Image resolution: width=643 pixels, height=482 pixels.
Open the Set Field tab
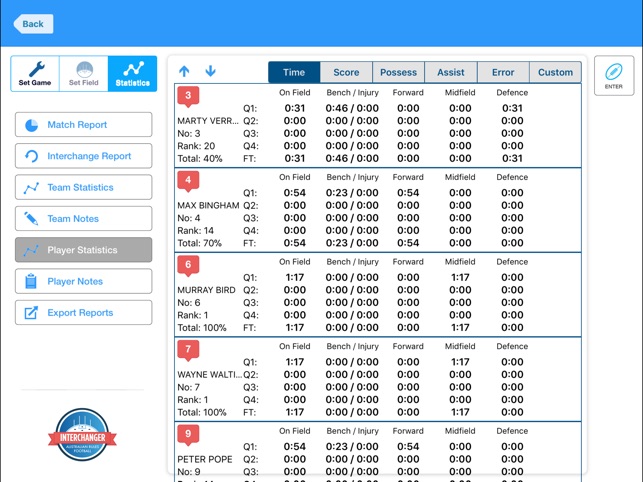click(x=84, y=74)
